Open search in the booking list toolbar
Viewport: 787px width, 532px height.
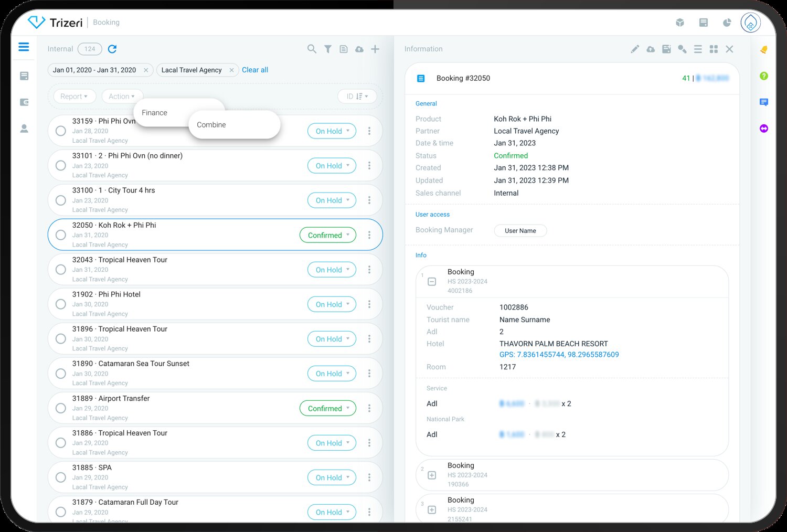[x=312, y=49]
